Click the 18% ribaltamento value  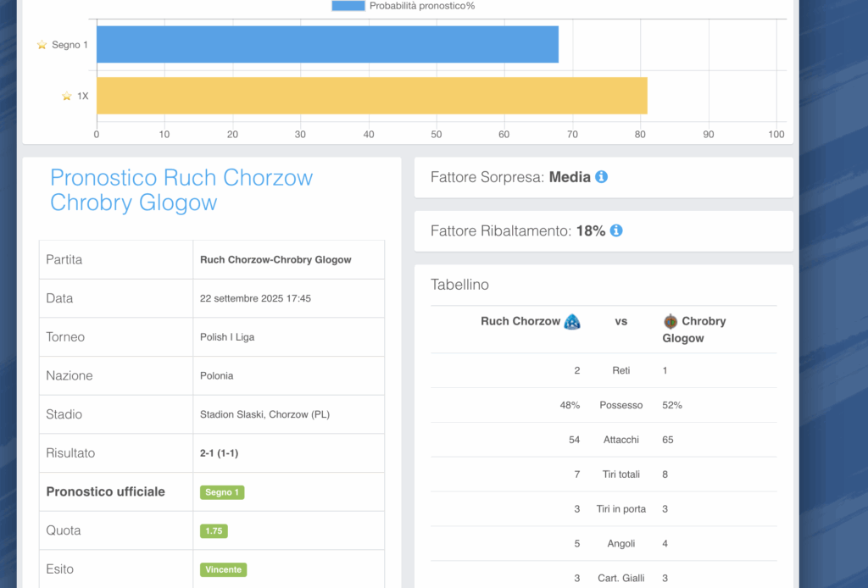point(591,230)
